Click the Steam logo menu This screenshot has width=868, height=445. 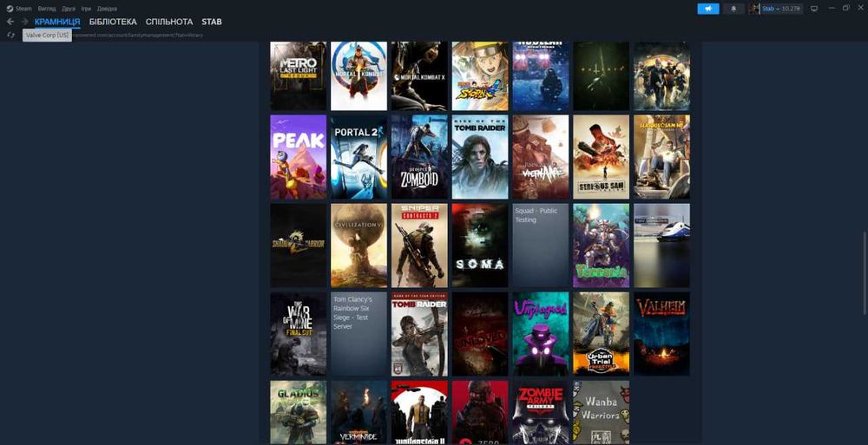pyautogui.click(x=10, y=9)
